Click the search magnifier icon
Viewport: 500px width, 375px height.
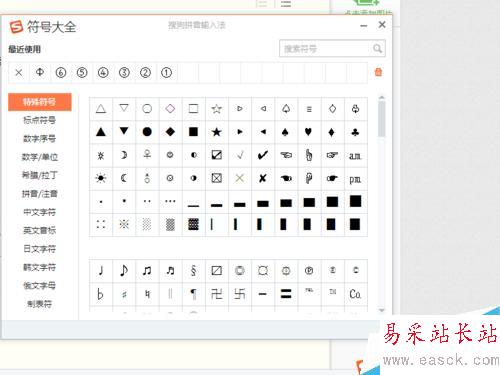click(x=377, y=49)
